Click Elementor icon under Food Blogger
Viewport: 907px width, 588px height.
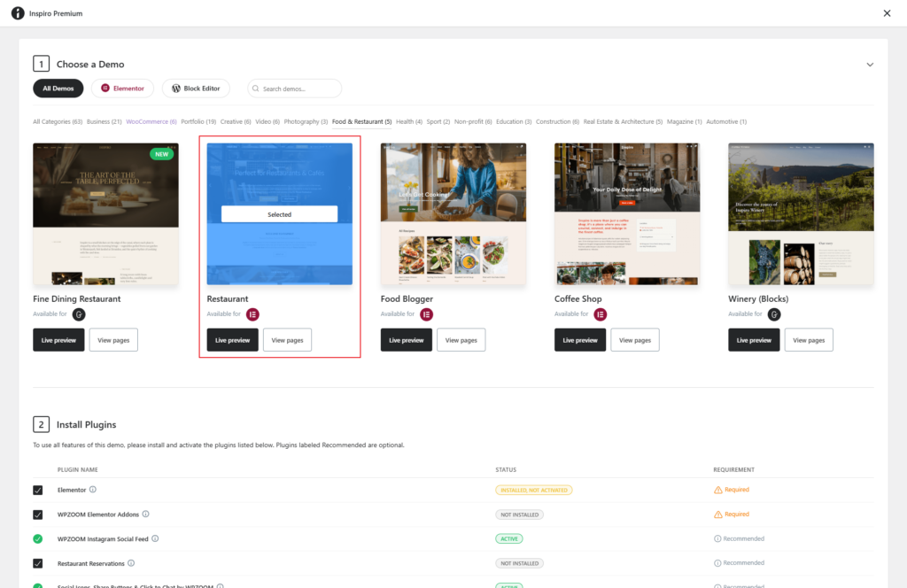(426, 314)
